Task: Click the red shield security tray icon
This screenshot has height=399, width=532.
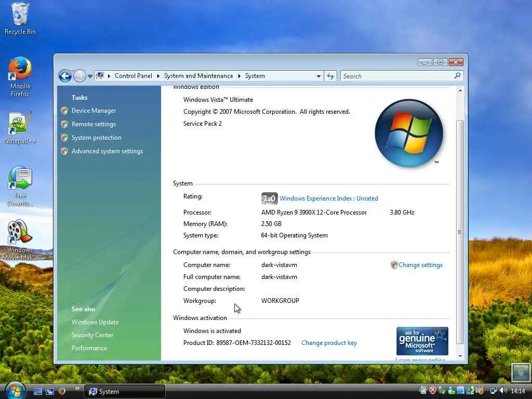Action: pos(433,391)
